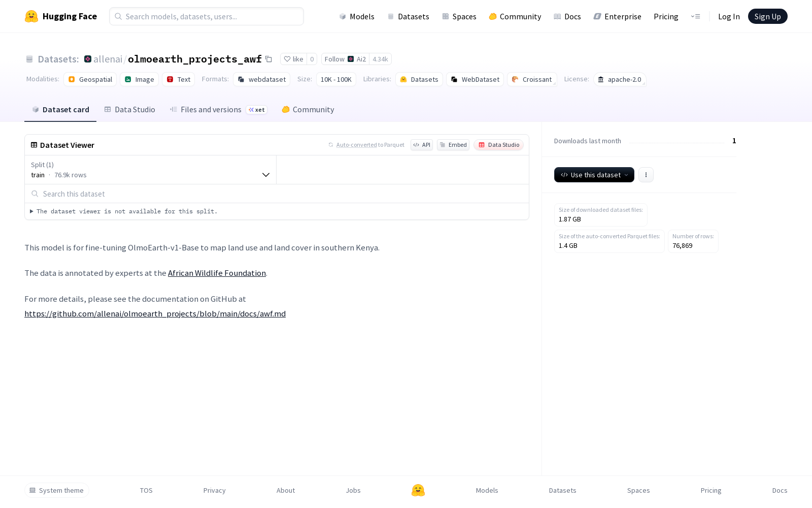The width and height of the screenshot is (812, 508).
Task: Open the Models footer link
Action: (487, 490)
